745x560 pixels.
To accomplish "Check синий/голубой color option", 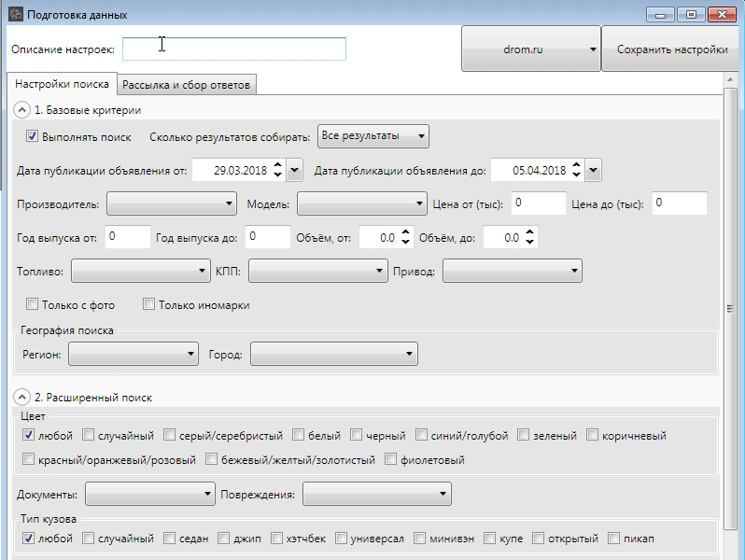I will (421, 435).
